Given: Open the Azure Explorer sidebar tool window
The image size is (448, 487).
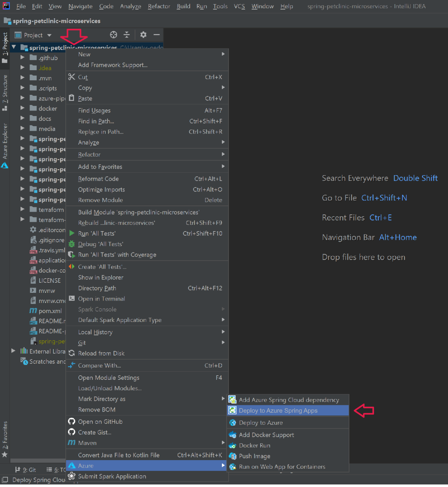Looking at the screenshot, I should pyautogui.click(x=5, y=145).
